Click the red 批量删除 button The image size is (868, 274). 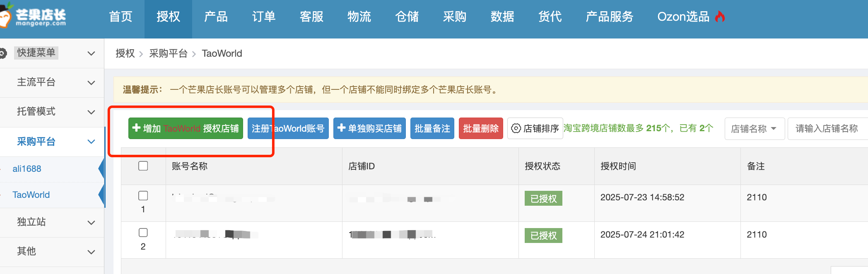click(481, 128)
